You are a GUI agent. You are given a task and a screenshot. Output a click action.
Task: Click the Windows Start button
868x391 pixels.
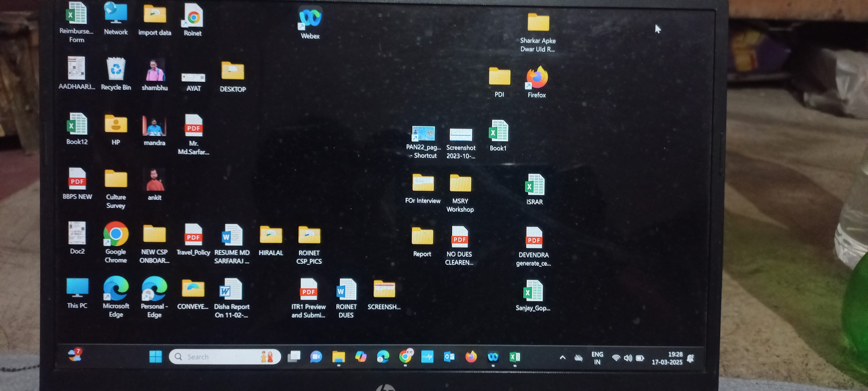tap(156, 356)
